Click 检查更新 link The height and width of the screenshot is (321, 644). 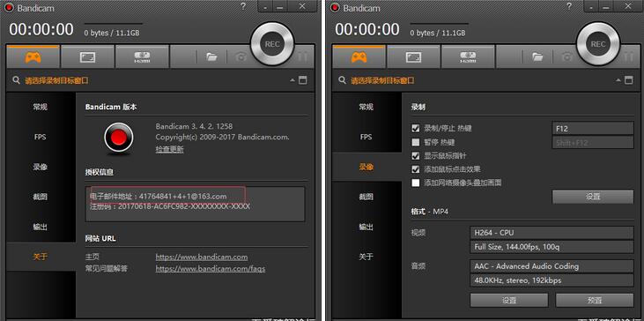click(170, 149)
